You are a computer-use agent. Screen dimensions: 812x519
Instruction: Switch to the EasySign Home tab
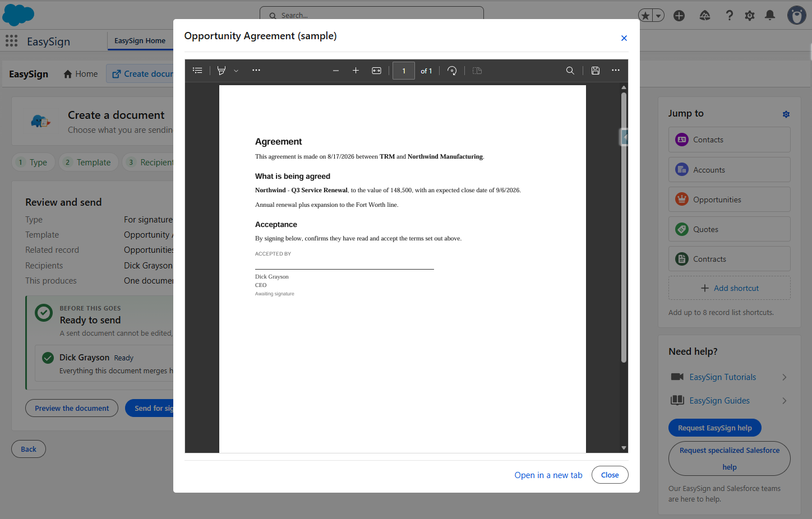pos(140,40)
